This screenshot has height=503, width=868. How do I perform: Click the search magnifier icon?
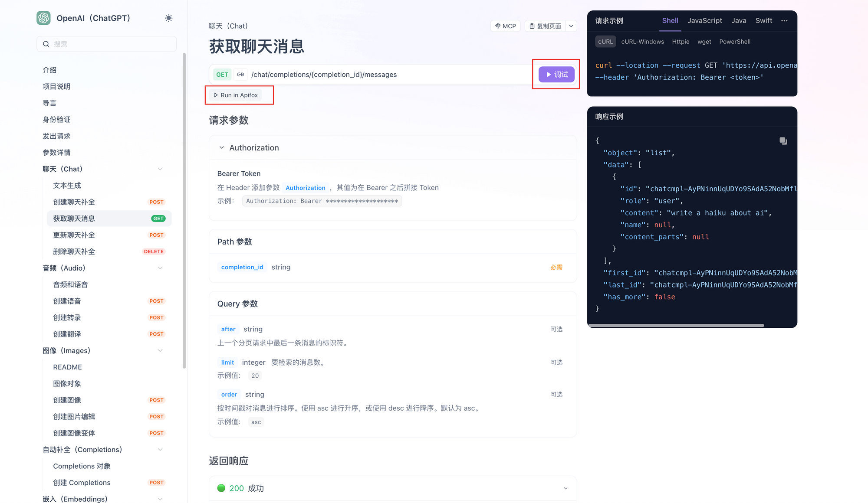[46, 44]
